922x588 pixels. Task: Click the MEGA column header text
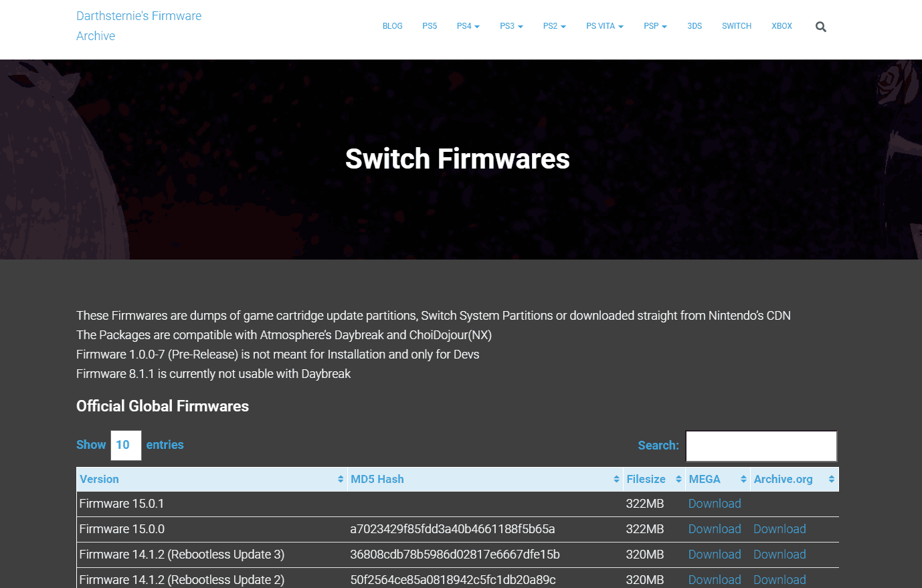pos(705,479)
